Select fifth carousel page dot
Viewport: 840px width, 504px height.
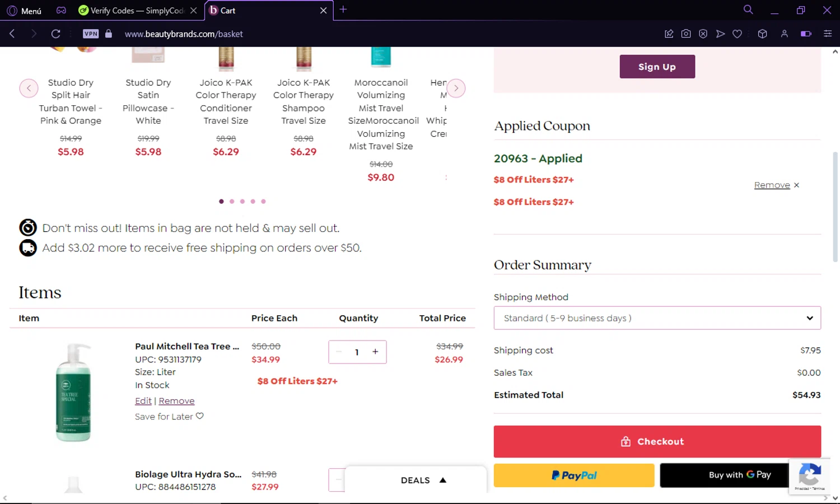(x=263, y=201)
